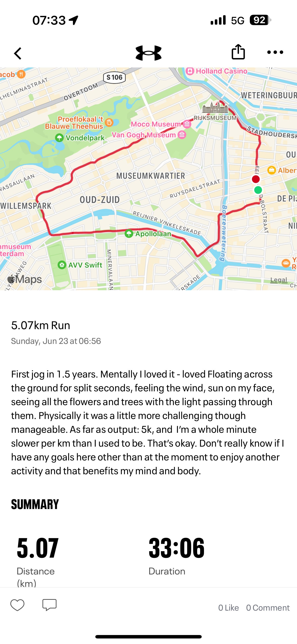This screenshot has height=644, width=297.
Task: Open the three-dot more options menu
Action: click(275, 52)
